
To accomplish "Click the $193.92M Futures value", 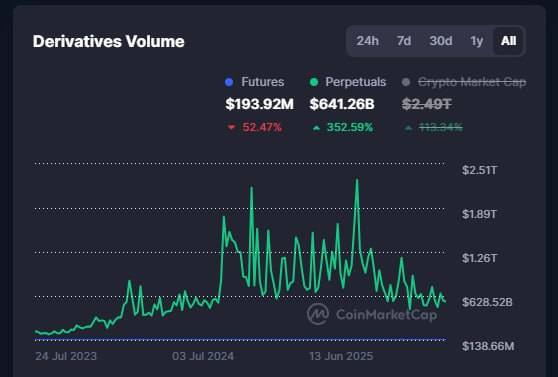I will click(260, 104).
